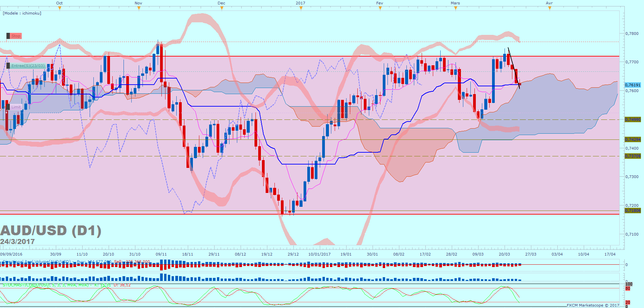Select the red Stop order label
The image size is (644, 308).
coord(16,36)
